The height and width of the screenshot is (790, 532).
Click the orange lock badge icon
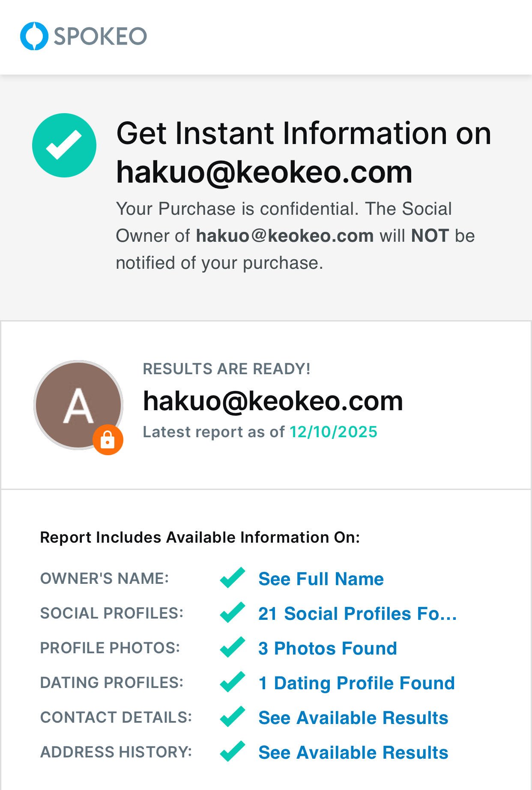point(108,440)
